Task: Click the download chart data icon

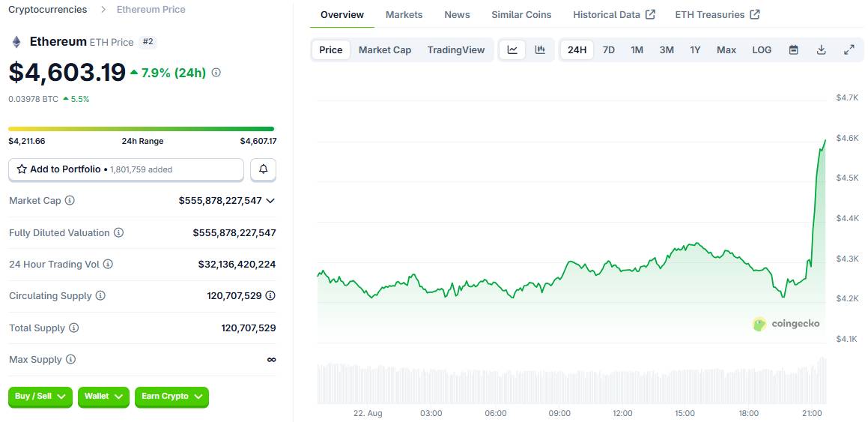Action: click(822, 49)
